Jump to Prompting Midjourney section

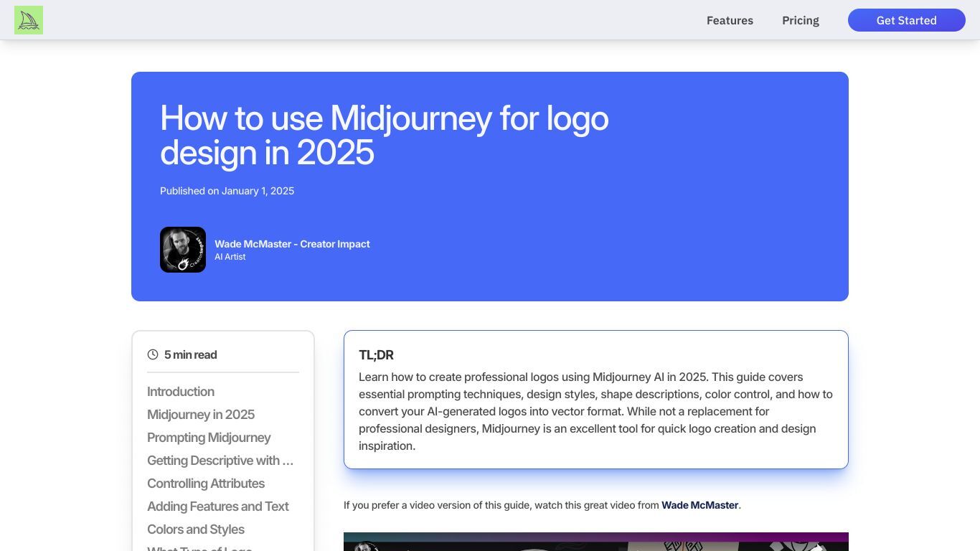[209, 438]
